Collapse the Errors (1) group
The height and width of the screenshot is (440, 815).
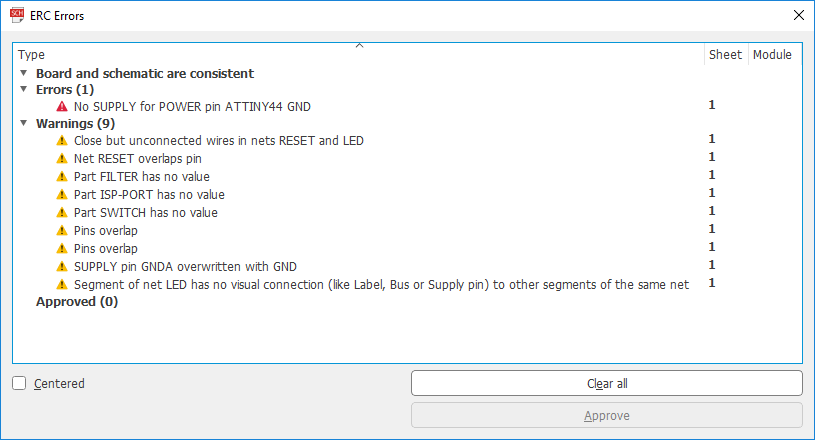coord(23,89)
